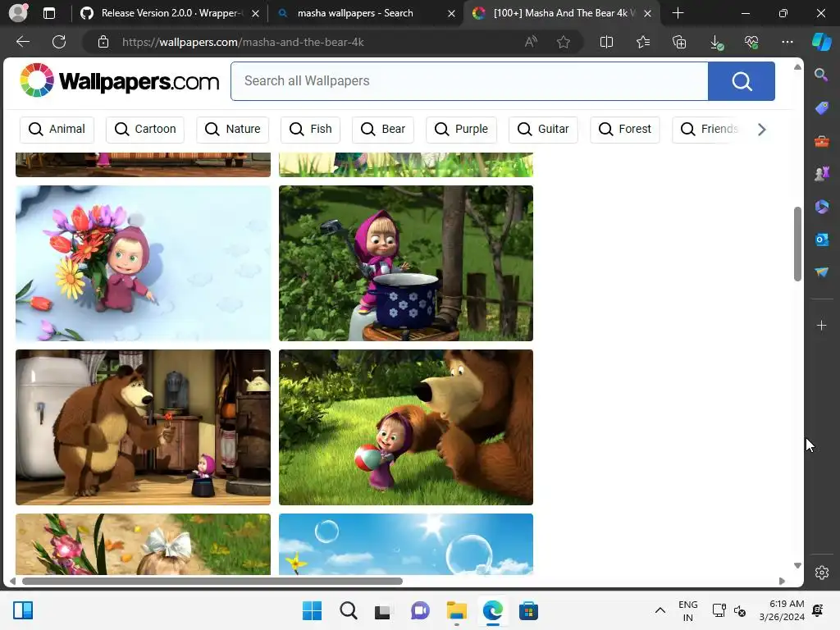Open blue sky bubbles wallpaper
The image size is (840, 630).
click(x=405, y=544)
